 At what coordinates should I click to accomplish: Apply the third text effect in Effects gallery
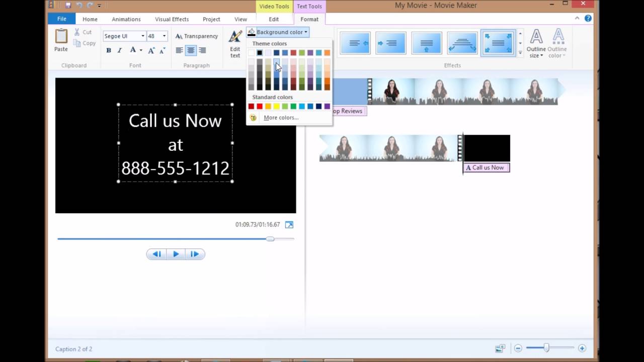click(427, 43)
